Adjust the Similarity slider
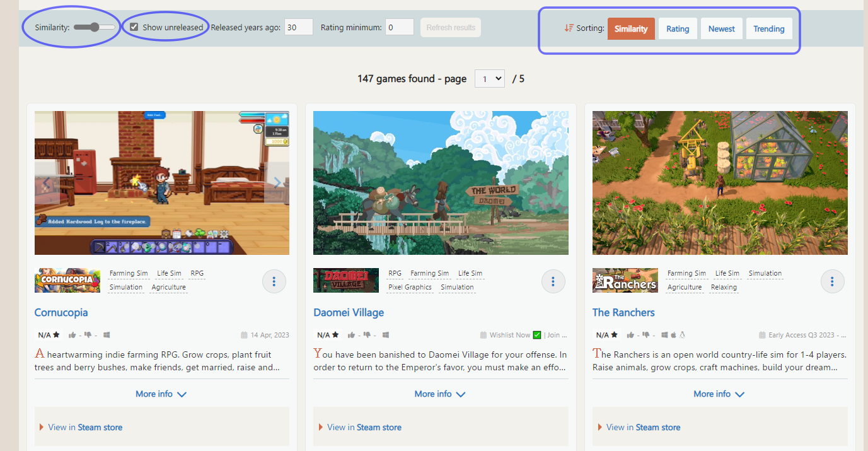The width and height of the screenshot is (868, 451). [x=95, y=27]
